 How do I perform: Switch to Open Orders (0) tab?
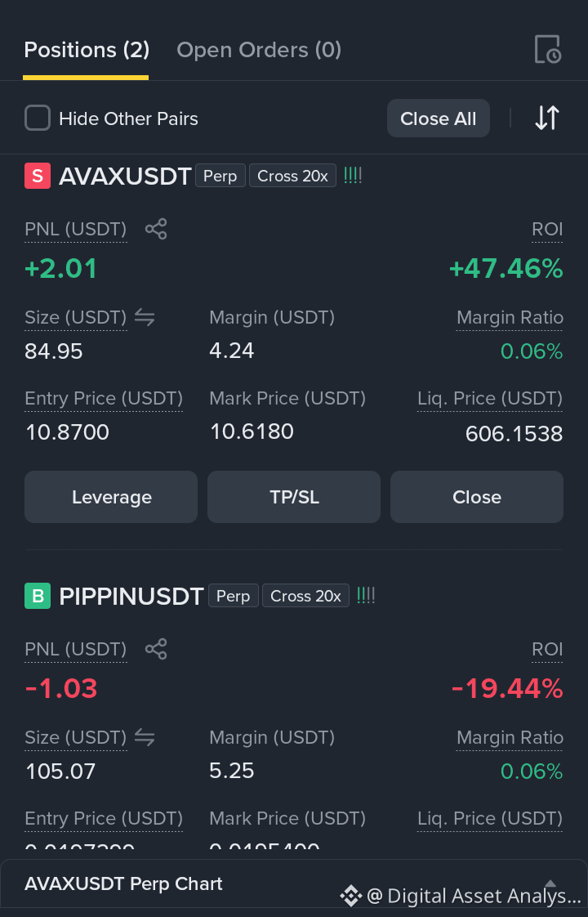259,50
